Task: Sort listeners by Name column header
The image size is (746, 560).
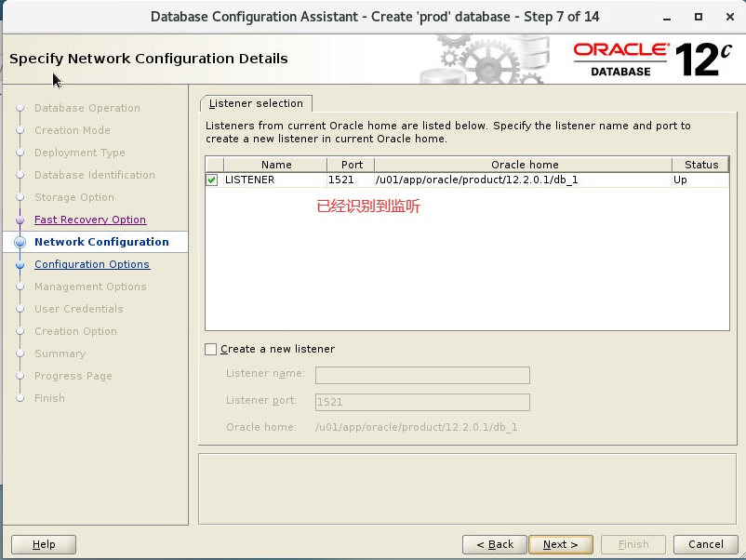Action: click(x=276, y=165)
